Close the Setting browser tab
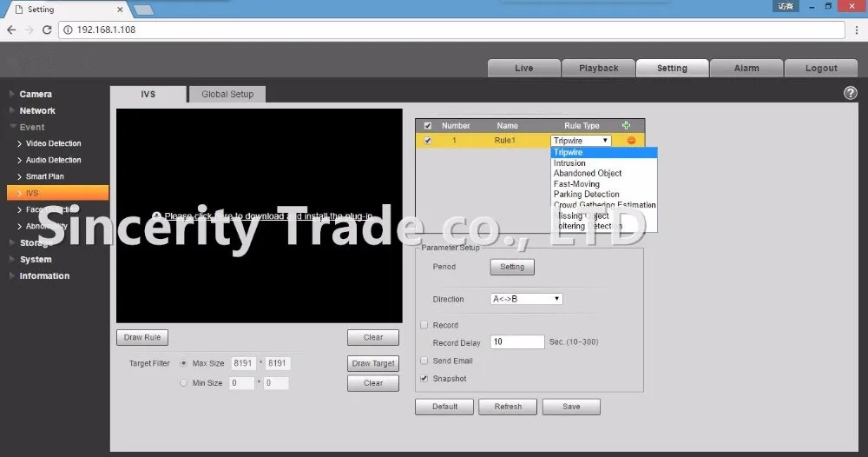The image size is (868, 457). coord(120,10)
